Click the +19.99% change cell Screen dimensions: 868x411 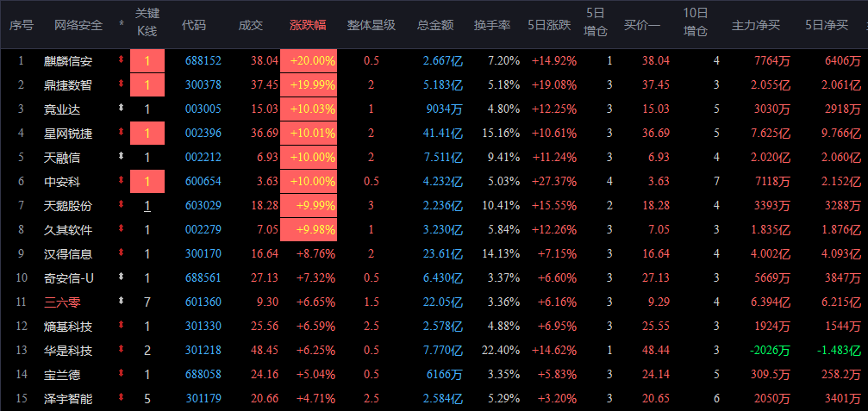click(309, 85)
